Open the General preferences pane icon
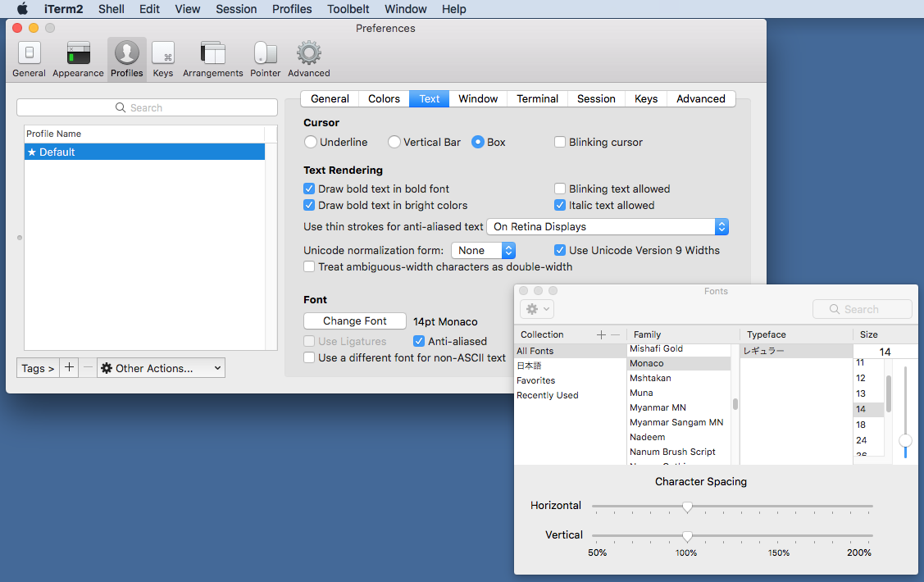924x582 pixels. click(29, 59)
